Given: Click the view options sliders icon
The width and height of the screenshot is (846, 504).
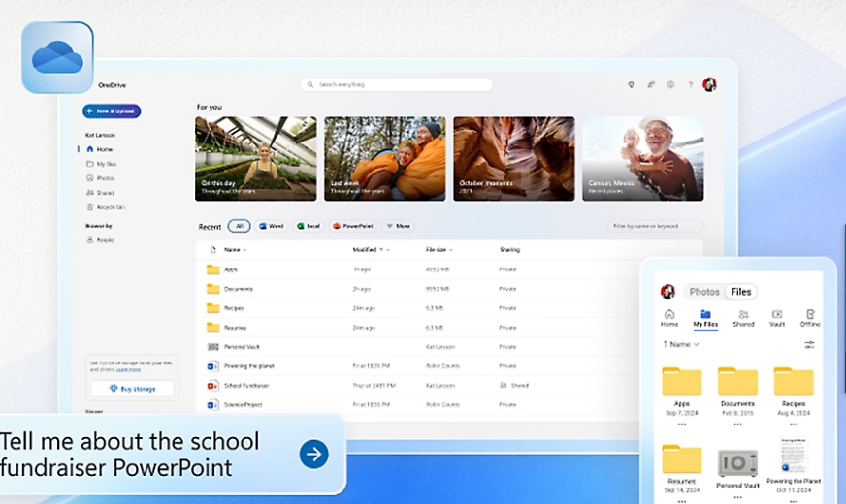Looking at the screenshot, I should click(809, 345).
